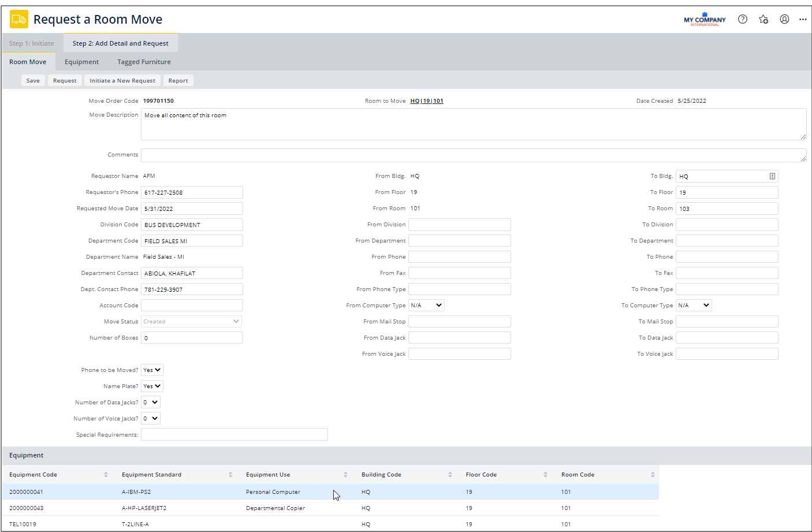This screenshot has width=812, height=532.
Task: Select equipment row 2000000041
Action: click(330, 492)
